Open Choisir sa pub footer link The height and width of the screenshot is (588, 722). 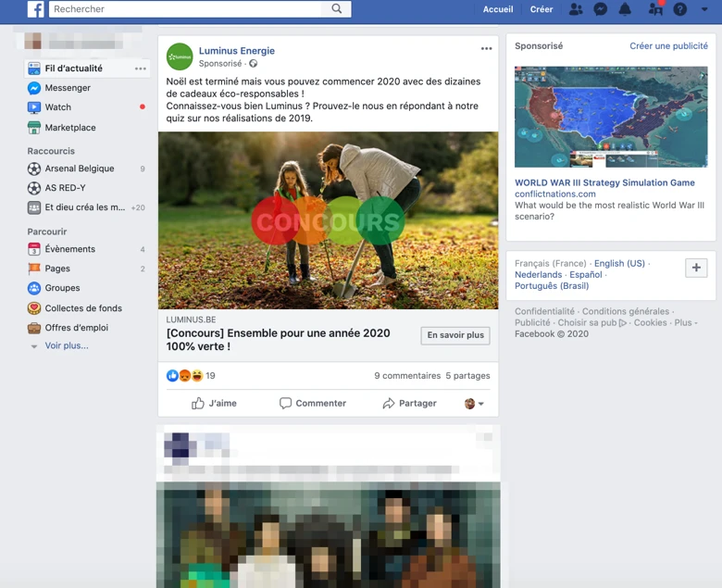click(x=592, y=323)
